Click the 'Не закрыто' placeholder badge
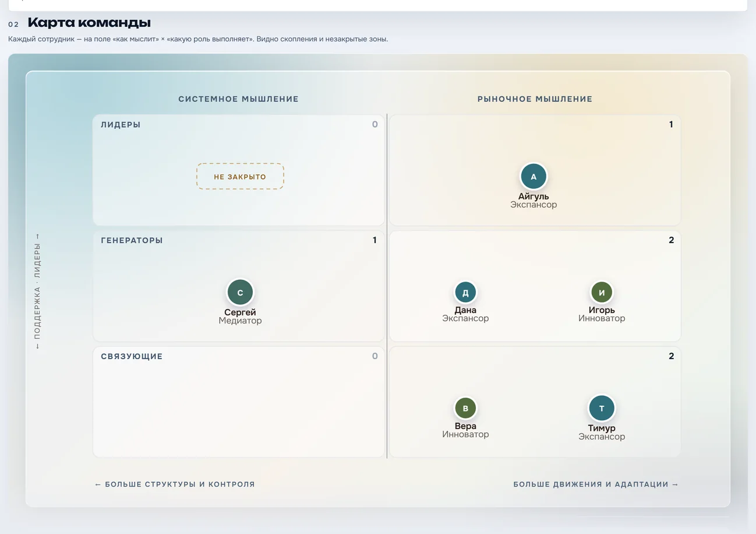This screenshot has width=756, height=534. tap(240, 177)
